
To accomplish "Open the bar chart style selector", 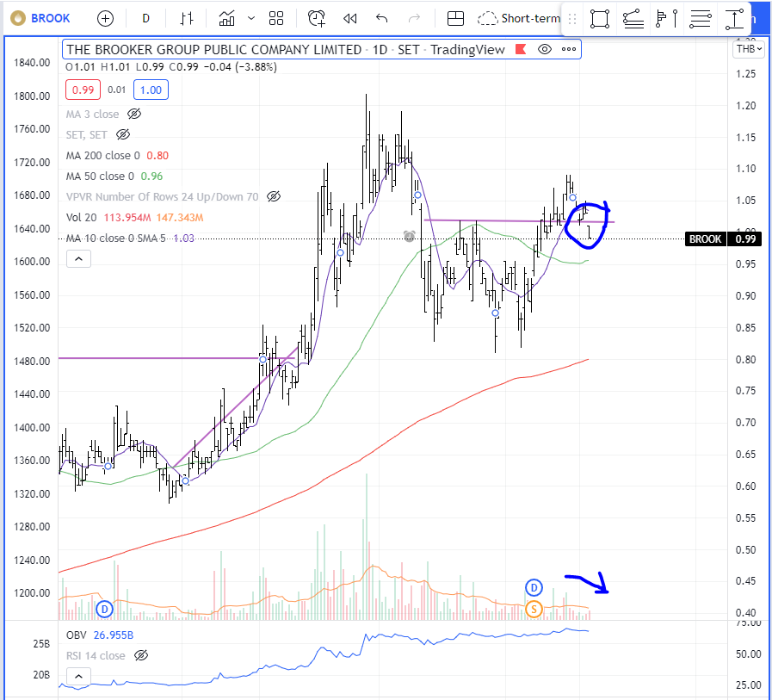I will [187, 19].
